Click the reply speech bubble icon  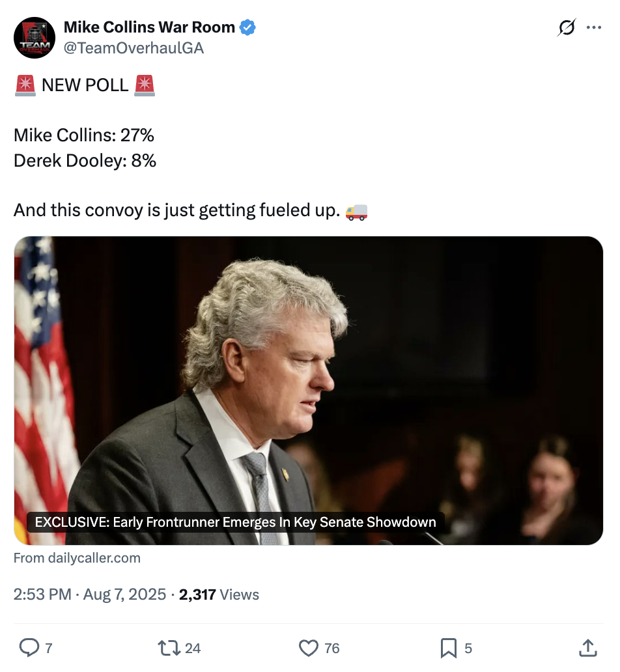pyautogui.click(x=29, y=647)
